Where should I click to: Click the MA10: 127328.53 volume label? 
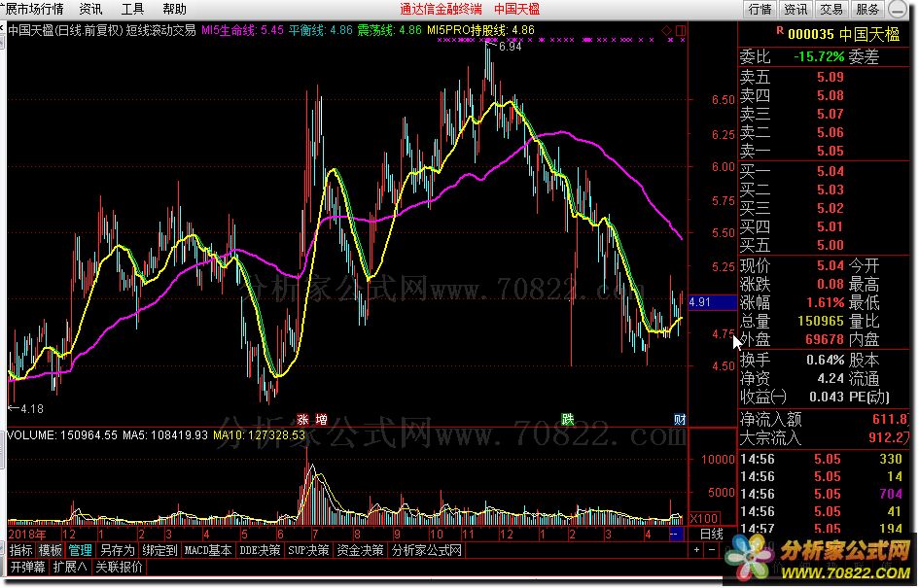(259, 435)
